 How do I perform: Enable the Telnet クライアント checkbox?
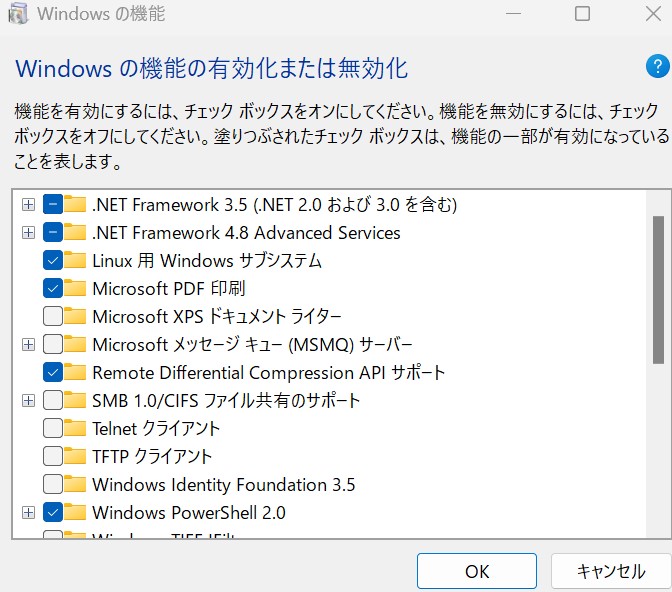tap(52, 429)
